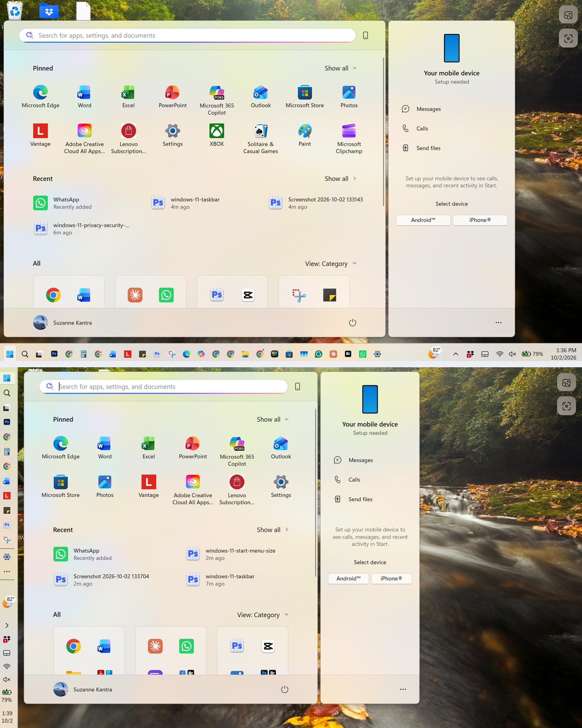Click the Search icon on the vertical taskbar

point(7,393)
